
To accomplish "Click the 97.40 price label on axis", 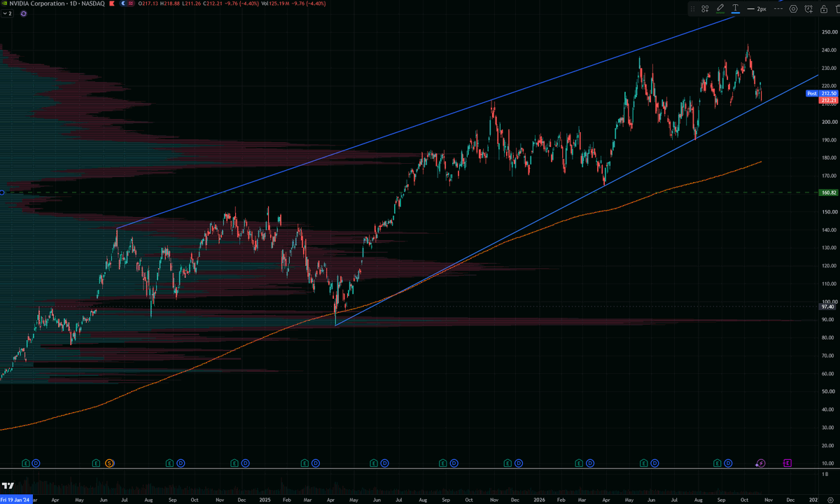I will [x=828, y=307].
